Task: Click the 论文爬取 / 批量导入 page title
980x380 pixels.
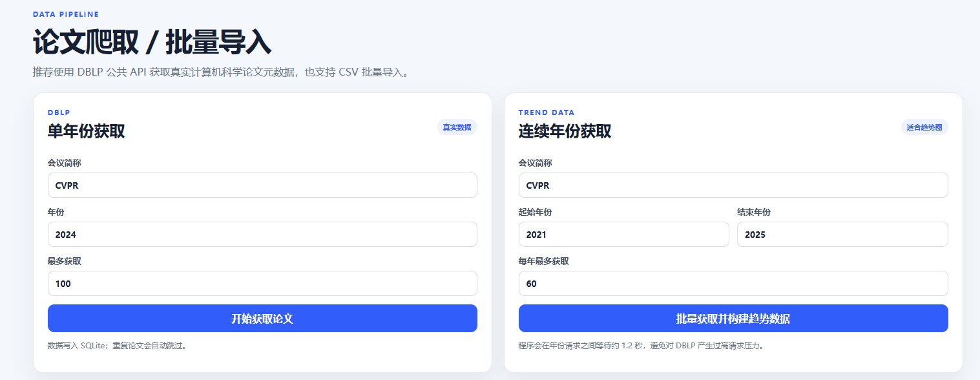Action: pos(152,43)
